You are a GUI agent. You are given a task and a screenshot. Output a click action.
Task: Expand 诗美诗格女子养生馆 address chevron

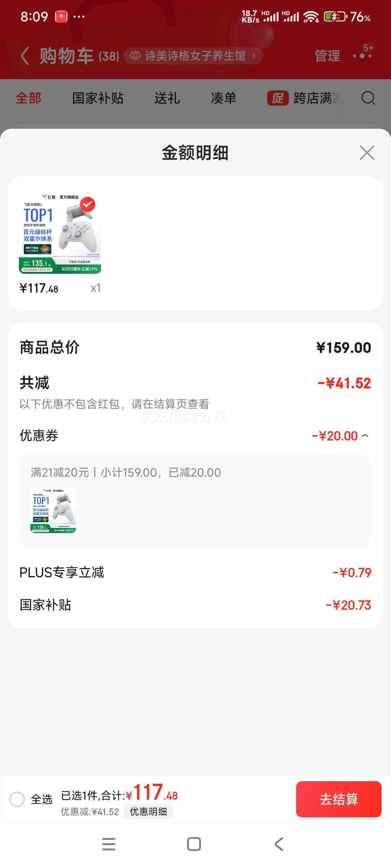254,56
